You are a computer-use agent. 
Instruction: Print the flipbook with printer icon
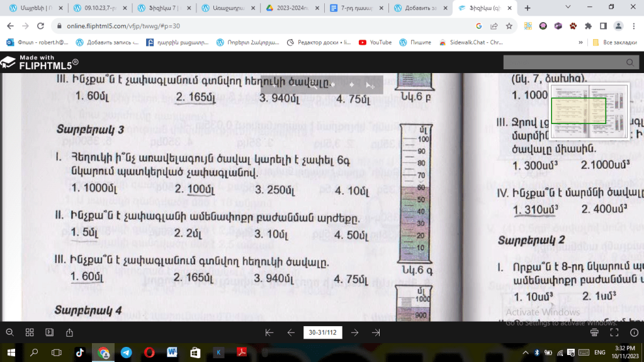595,332
